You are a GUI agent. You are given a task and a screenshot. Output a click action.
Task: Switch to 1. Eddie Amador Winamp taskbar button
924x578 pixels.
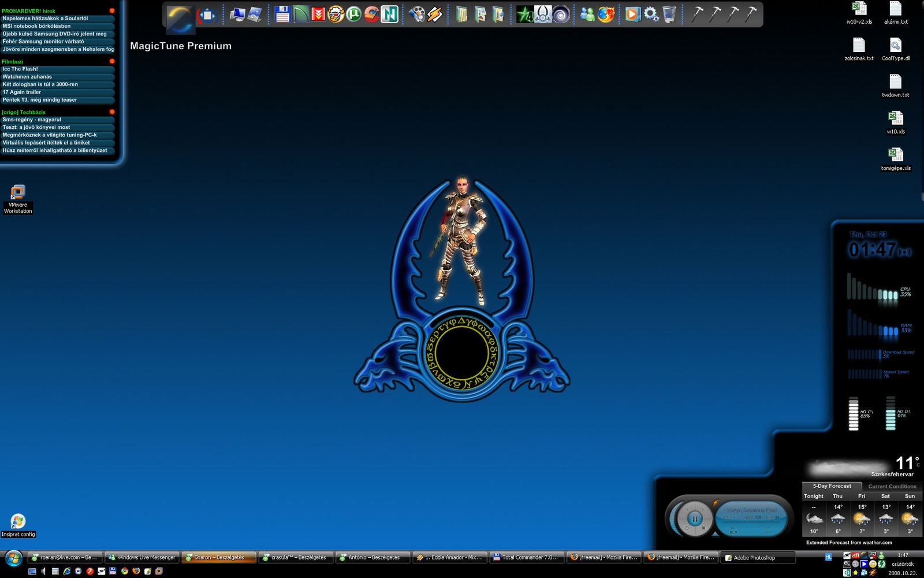(x=449, y=557)
